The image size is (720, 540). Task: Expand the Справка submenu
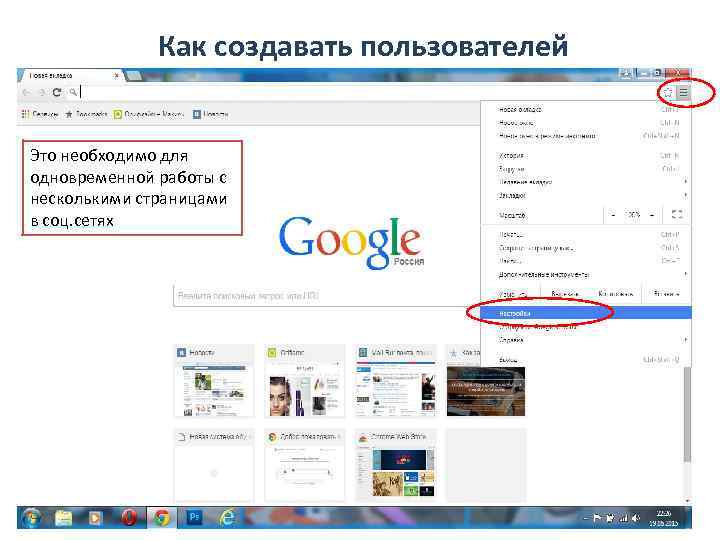586,340
